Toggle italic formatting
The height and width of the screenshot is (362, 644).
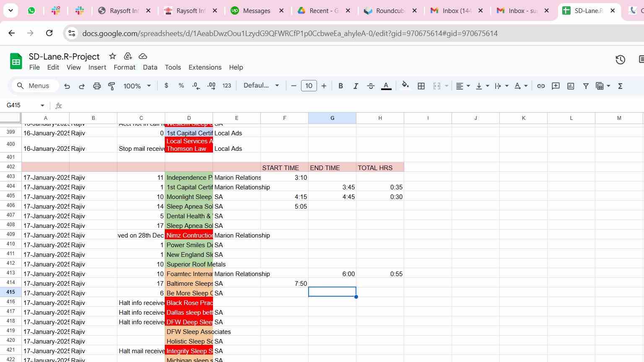pos(356,86)
